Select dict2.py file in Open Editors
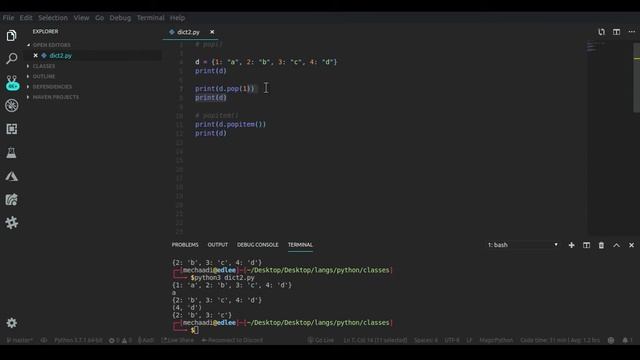This screenshot has width=640, height=360. [x=60, y=56]
